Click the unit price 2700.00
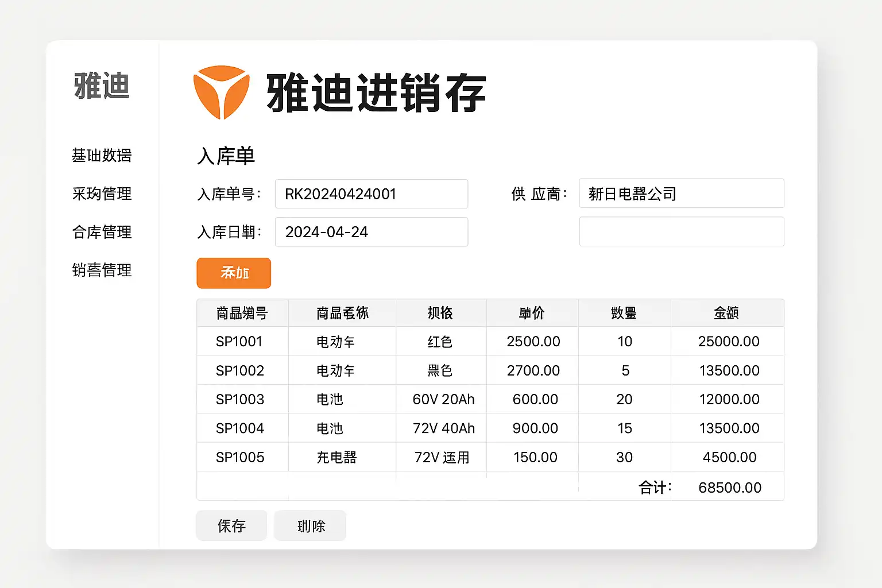882x588 pixels. tap(533, 370)
